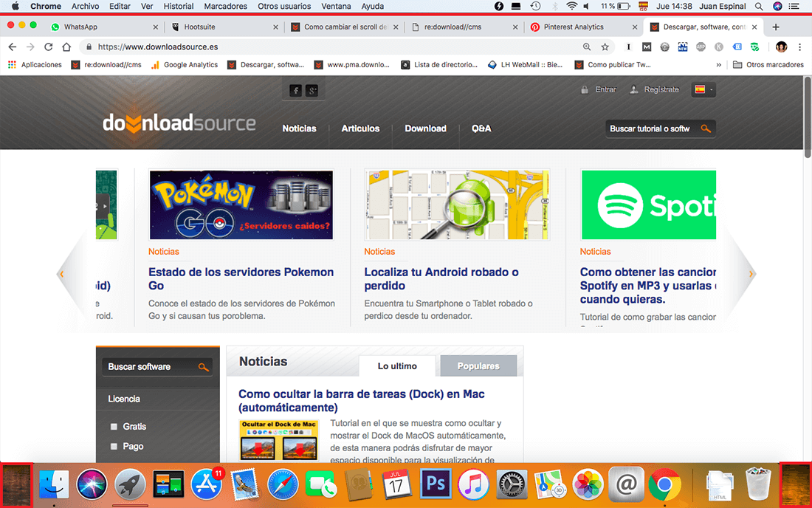Open the Noticias nav link
Image resolution: width=812 pixels, height=508 pixels.
(x=299, y=128)
